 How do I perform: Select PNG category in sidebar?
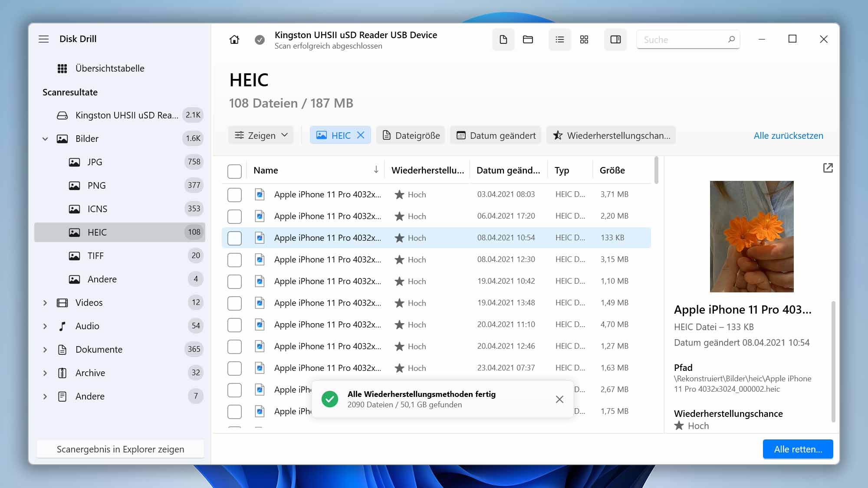pos(120,186)
